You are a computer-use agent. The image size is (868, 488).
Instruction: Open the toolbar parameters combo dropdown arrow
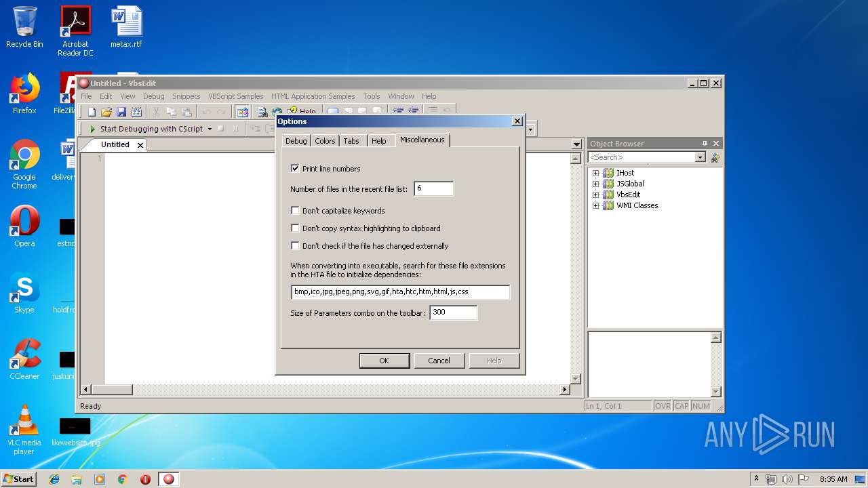(531, 129)
